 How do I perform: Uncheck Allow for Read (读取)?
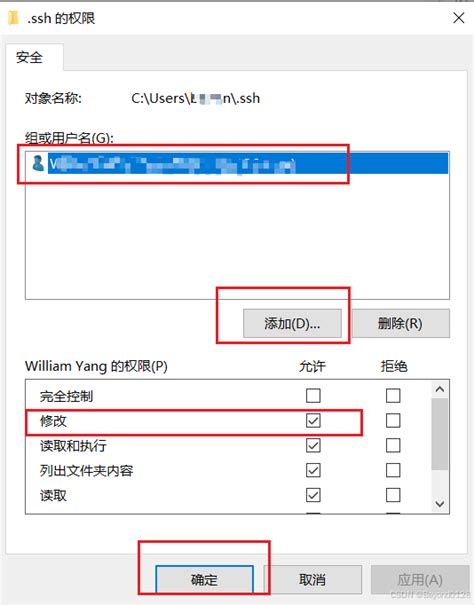pyautogui.click(x=313, y=495)
